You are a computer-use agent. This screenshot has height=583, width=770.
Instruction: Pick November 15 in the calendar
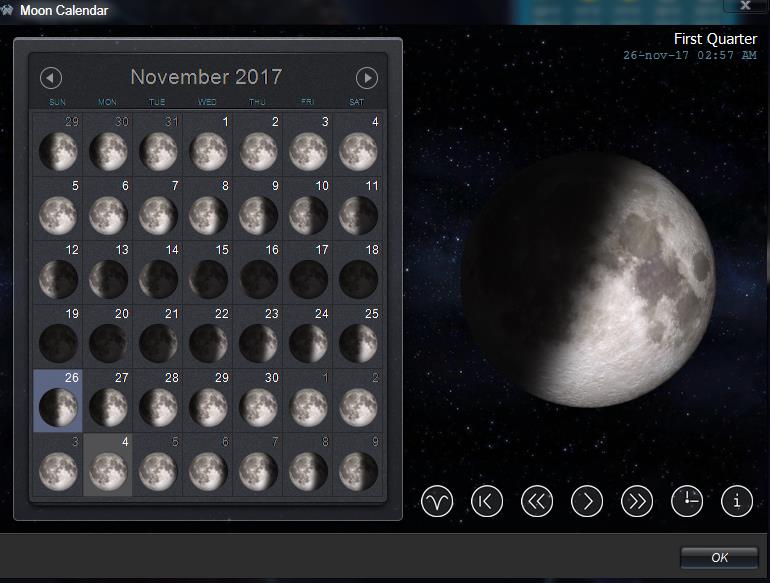pyautogui.click(x=208, y=273)
